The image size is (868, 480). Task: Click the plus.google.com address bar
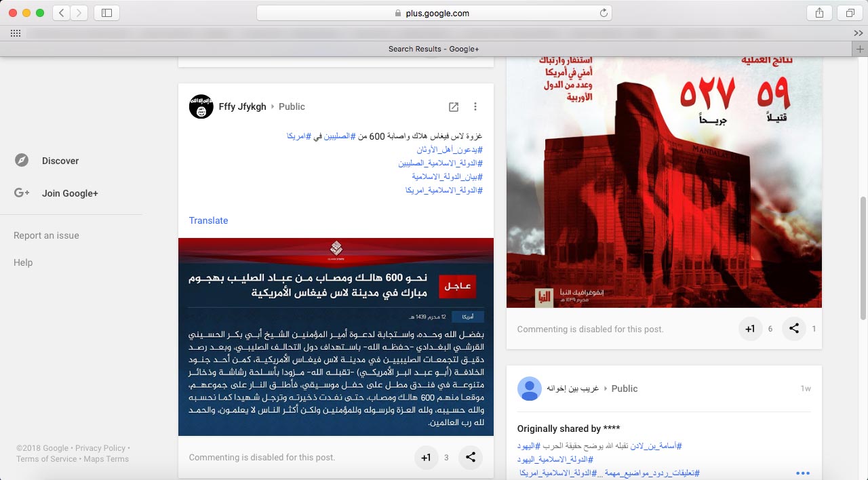click(434, 13)
